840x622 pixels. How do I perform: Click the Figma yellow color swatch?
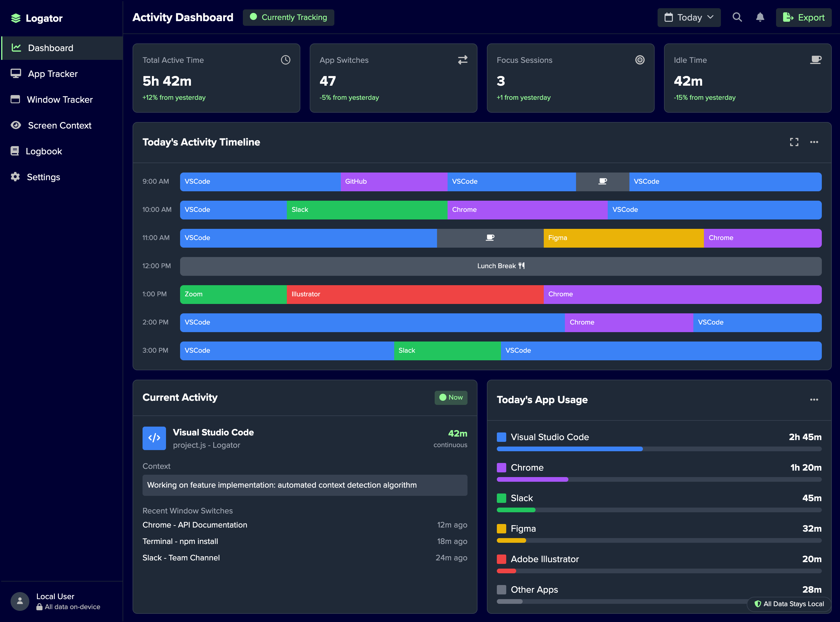coord(501,529)
